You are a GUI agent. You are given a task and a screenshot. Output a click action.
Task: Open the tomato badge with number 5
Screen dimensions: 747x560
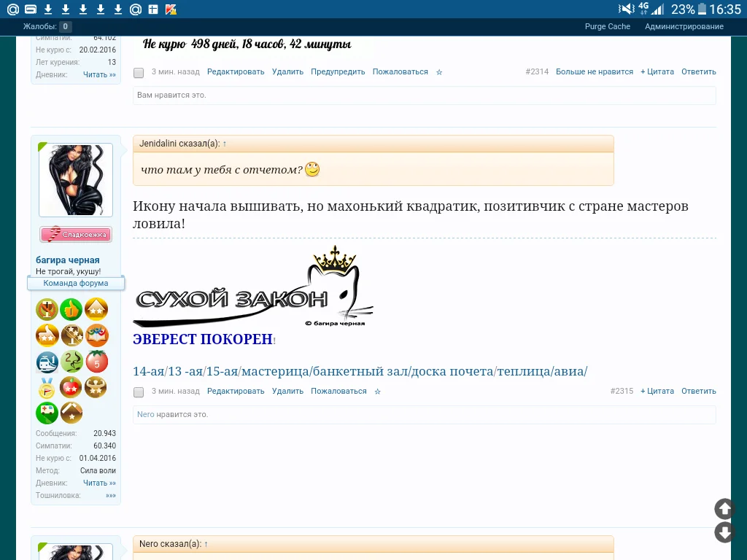click(x=97, y=362)
